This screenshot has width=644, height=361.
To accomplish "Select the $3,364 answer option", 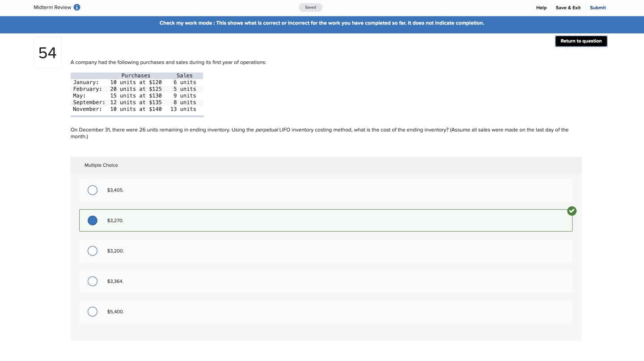I will (x=92, y=281).
